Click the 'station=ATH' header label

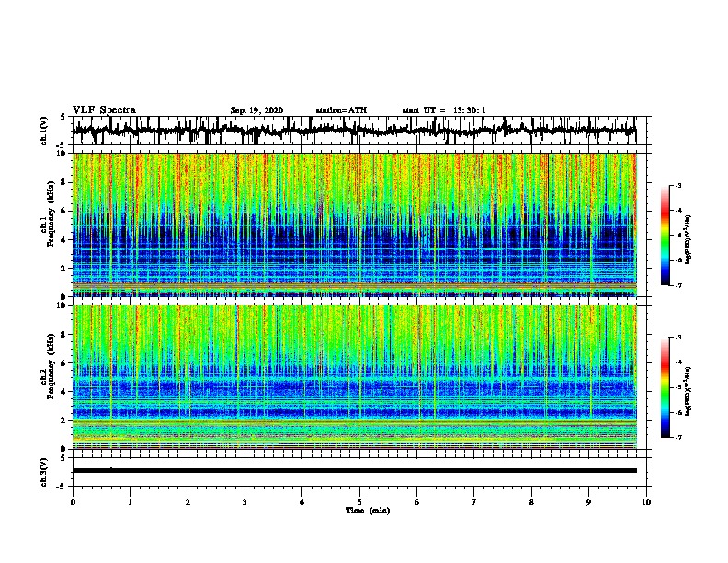[341, 110]
